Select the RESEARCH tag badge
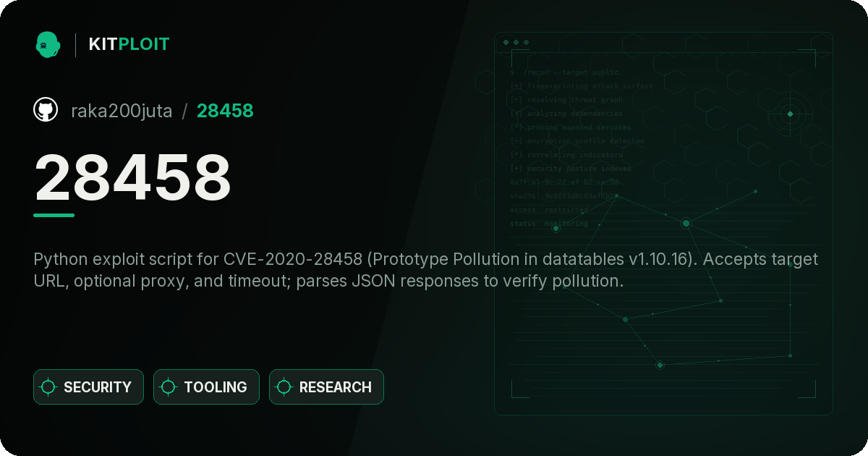The image size is (868, 456). coord(326,387)
